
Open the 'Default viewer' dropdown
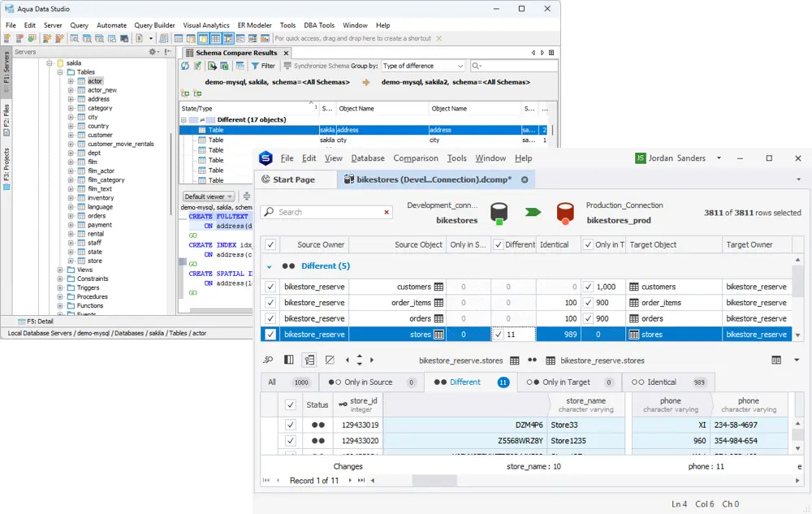(x=207, y=196)
